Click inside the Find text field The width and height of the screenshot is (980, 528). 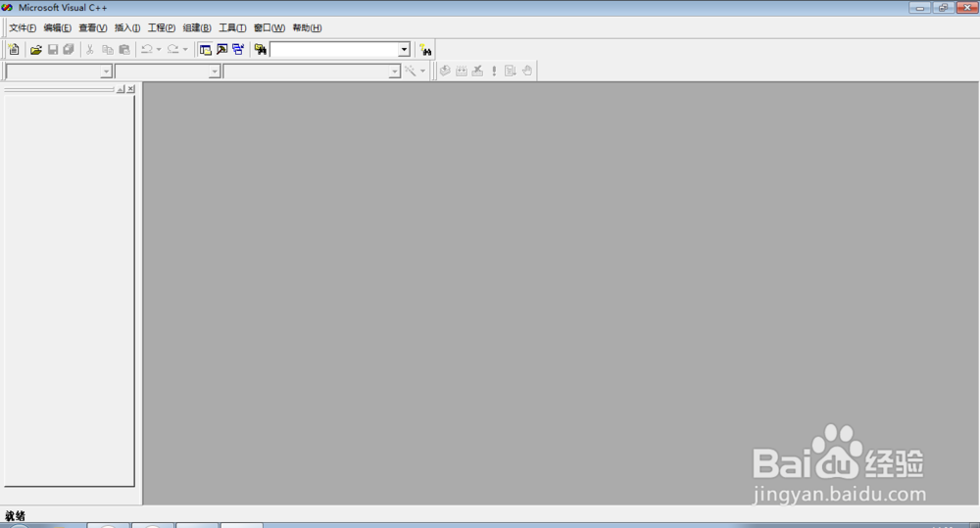click(x=334, y=49)
